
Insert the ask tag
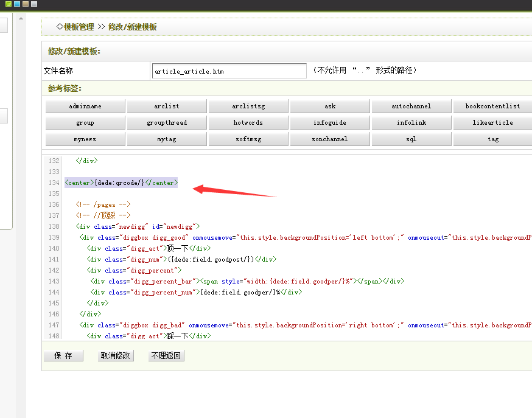330,106
